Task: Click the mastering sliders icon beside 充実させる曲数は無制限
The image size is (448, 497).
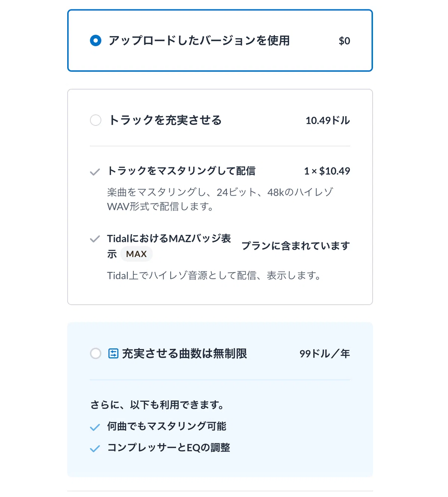Action: coord(113,353)
